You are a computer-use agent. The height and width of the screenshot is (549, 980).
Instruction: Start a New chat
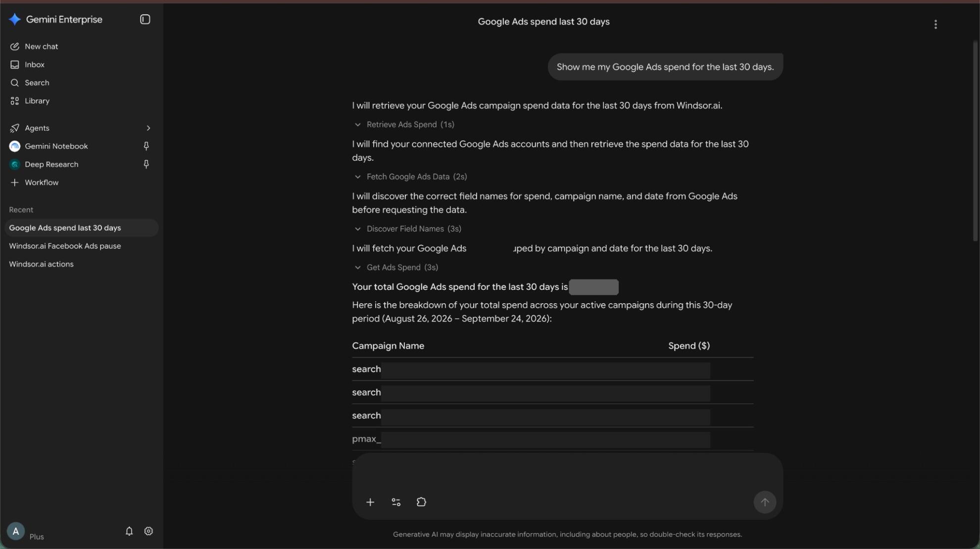coord(41,46)
